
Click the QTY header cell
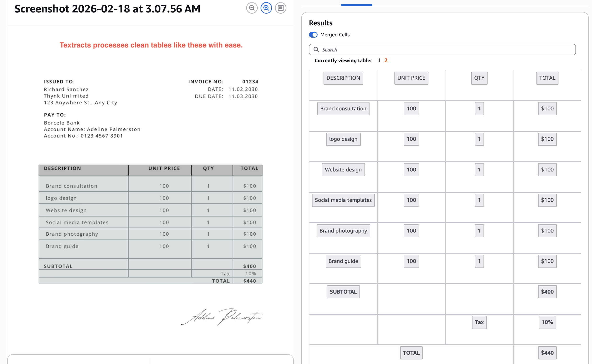coord(479,78)
